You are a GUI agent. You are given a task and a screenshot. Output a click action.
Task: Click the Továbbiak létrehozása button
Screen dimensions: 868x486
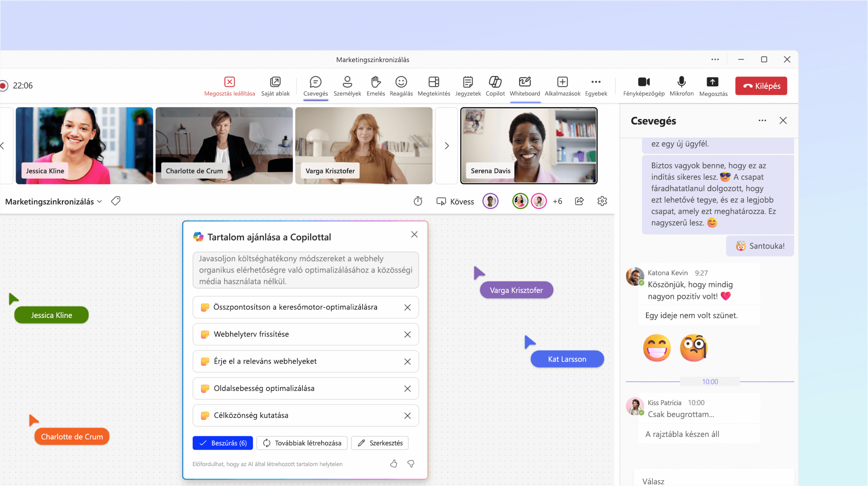[302, 442]
